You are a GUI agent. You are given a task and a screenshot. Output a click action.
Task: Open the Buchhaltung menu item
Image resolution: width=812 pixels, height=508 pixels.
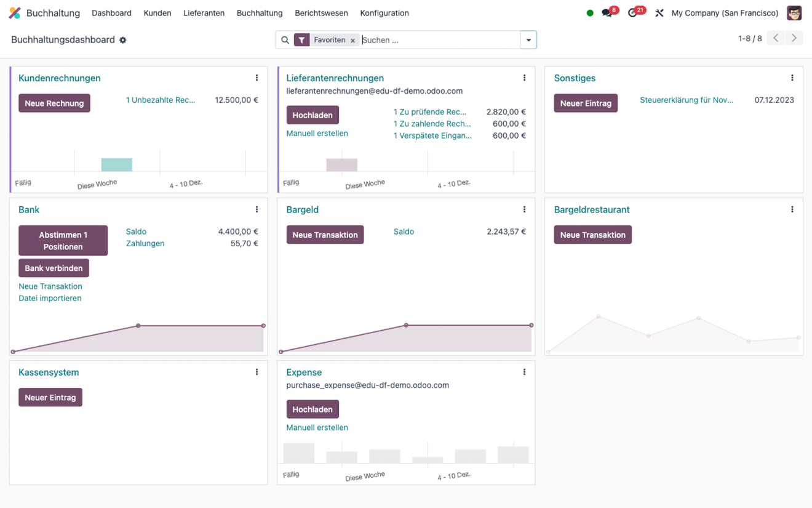(260, 13)
